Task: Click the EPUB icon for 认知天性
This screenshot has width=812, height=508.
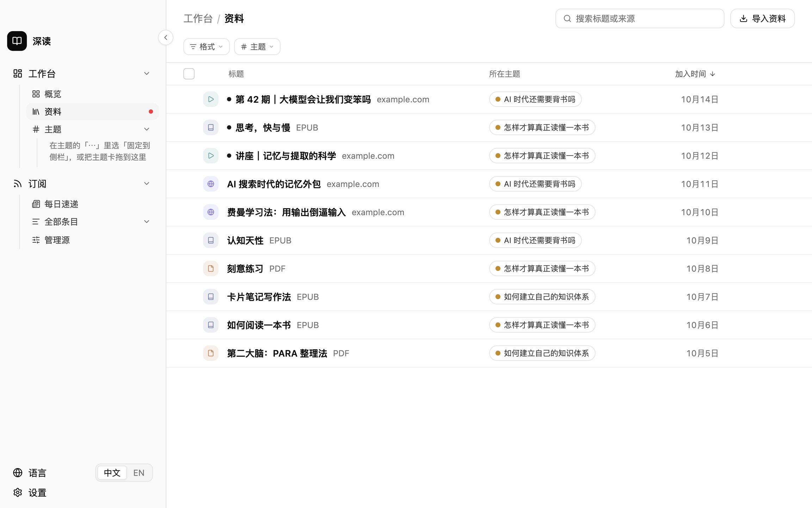Action: click(x=211, y=240)
